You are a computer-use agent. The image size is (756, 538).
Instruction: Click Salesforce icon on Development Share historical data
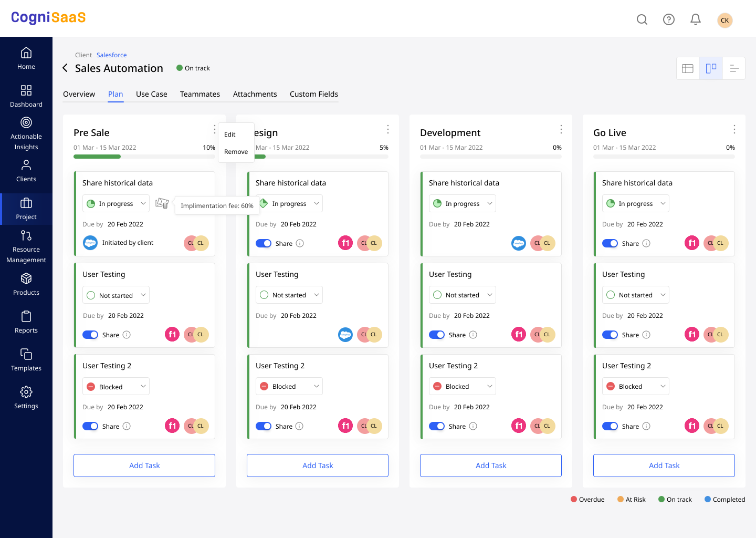519,243
